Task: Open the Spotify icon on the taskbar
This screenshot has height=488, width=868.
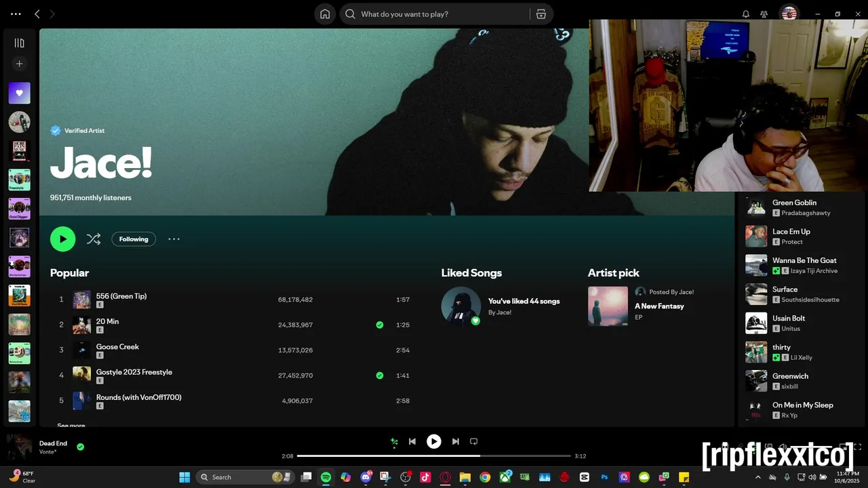Action: [x=325, y=477]
